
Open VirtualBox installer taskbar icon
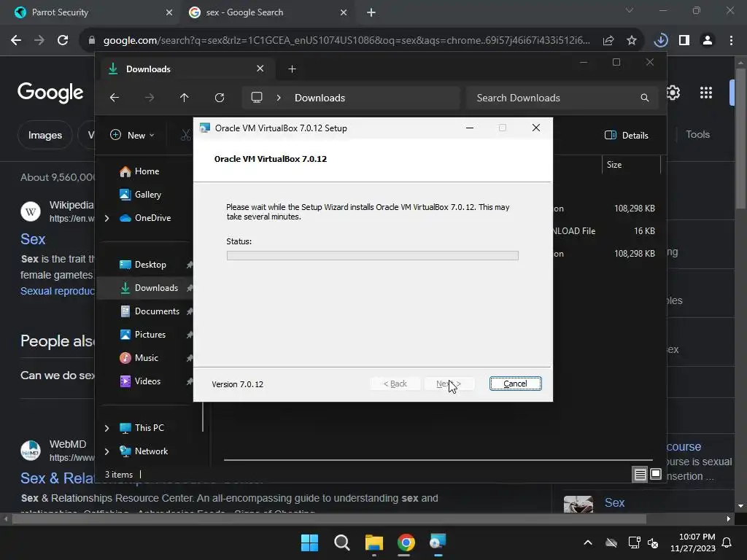tap(438, 542)
